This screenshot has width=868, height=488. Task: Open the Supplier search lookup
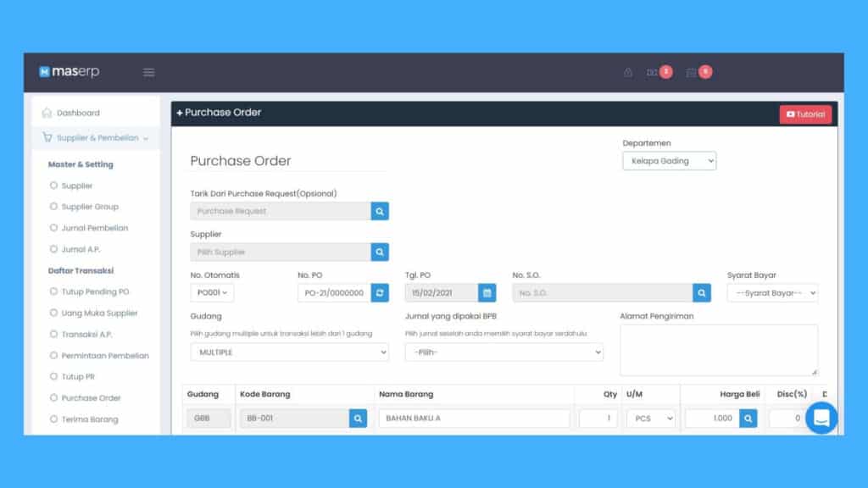379,252
